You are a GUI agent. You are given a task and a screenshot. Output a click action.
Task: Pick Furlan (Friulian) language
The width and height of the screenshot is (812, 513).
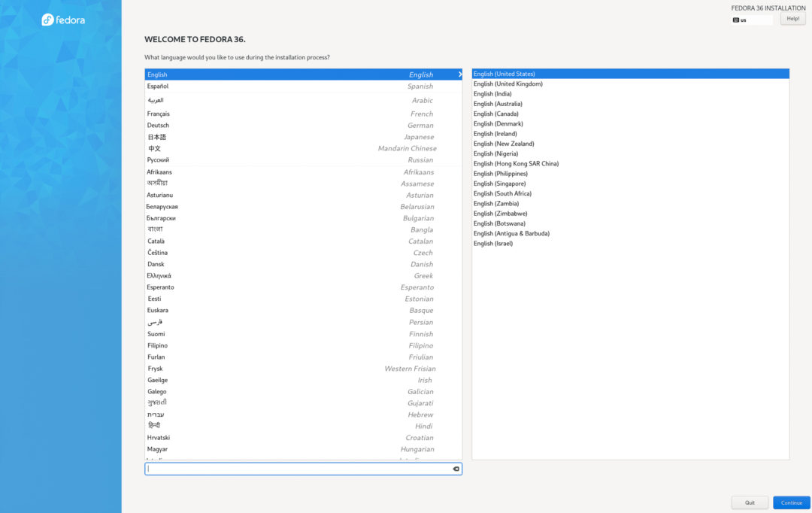pos(304,357)
